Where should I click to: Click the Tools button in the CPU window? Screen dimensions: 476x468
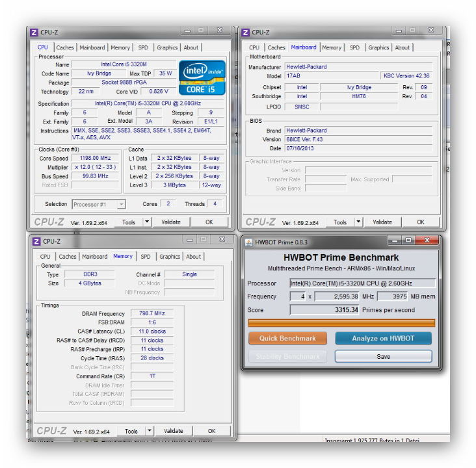128,222
